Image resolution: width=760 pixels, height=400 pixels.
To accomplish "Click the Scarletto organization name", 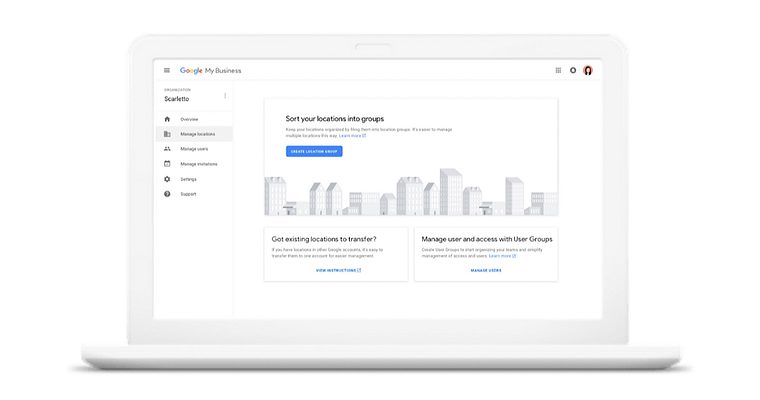I will click(x=176, y=99).
